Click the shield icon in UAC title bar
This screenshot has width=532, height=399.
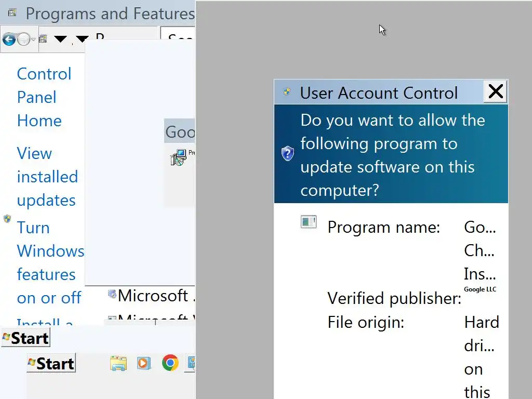coord(287,91)
